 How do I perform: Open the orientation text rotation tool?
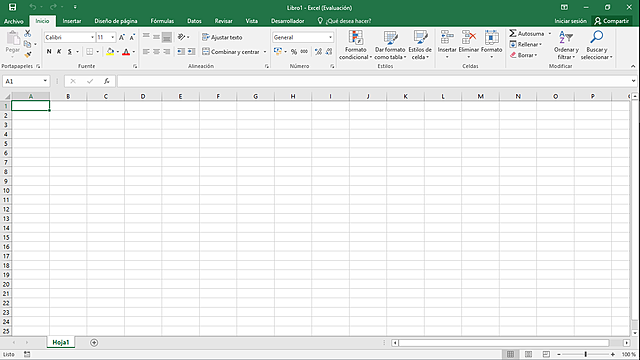point(182,37)
